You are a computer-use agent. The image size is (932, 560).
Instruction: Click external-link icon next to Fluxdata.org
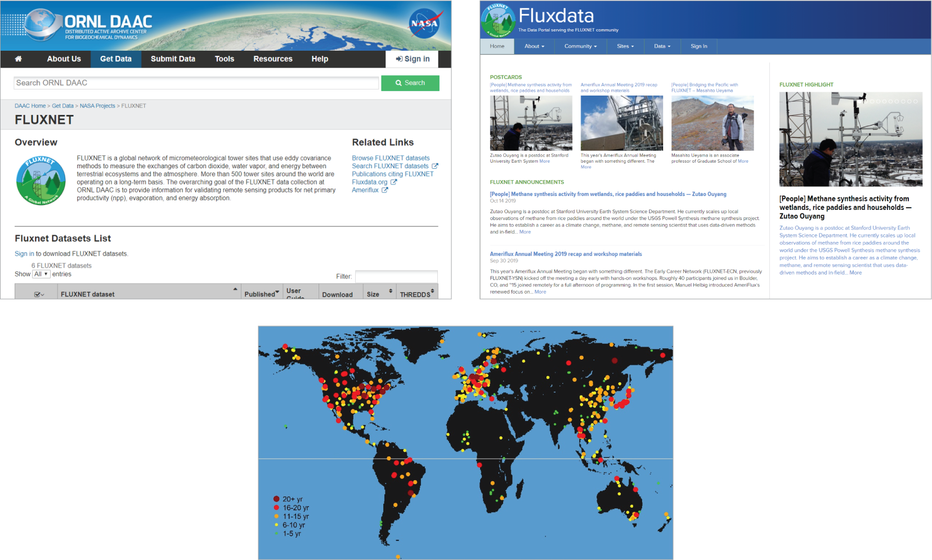[393, 182]
